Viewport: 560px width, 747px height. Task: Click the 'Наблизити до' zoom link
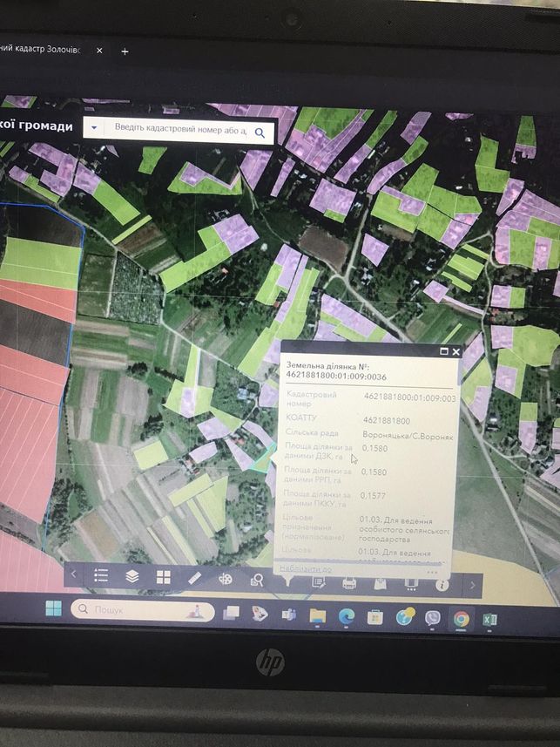tap(305, 568)
